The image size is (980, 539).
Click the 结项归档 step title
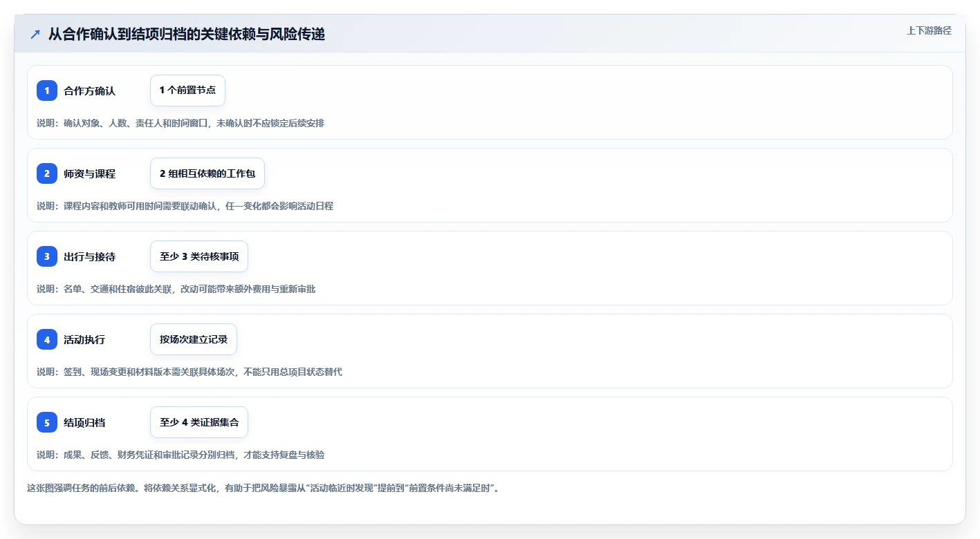(x=84, y=422)
